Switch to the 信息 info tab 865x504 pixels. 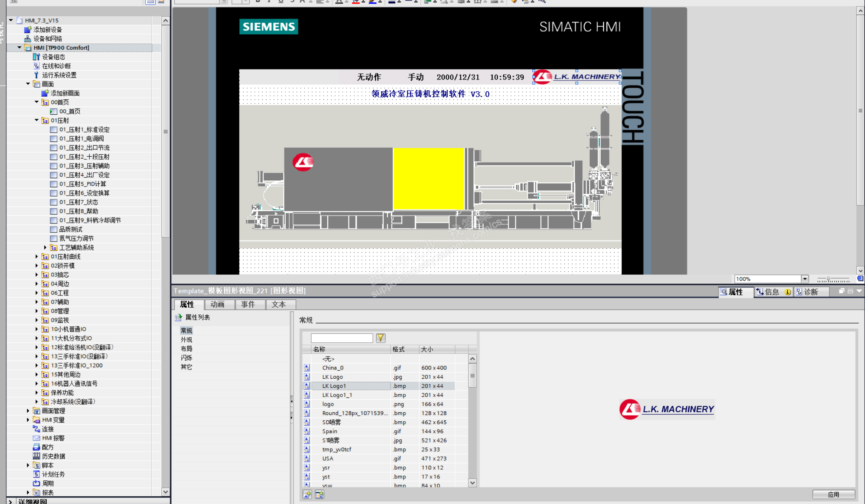(771, 292)
